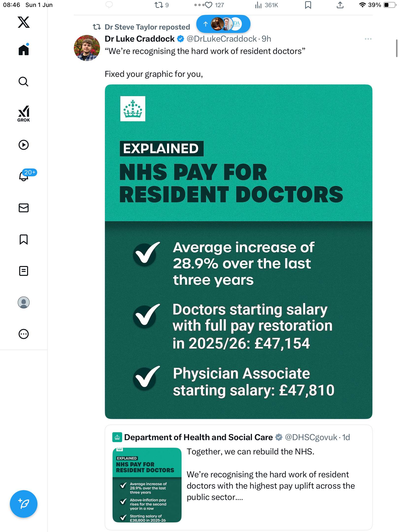Open three-dot options on Luke Craddock's post
Viewport: 399px width, 532px height.
[368, 39]
